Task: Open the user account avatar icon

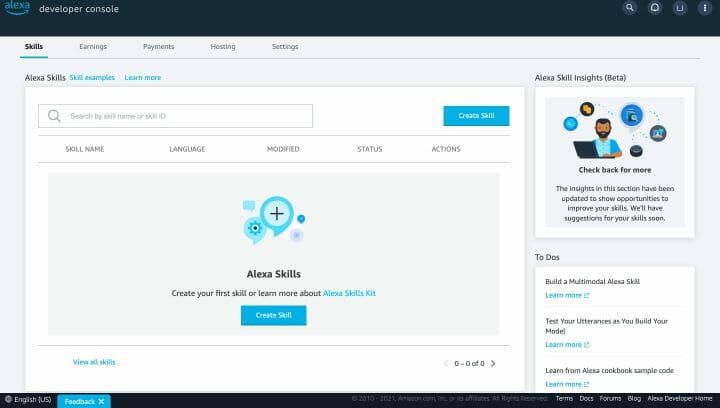Action: click(680, 8)
